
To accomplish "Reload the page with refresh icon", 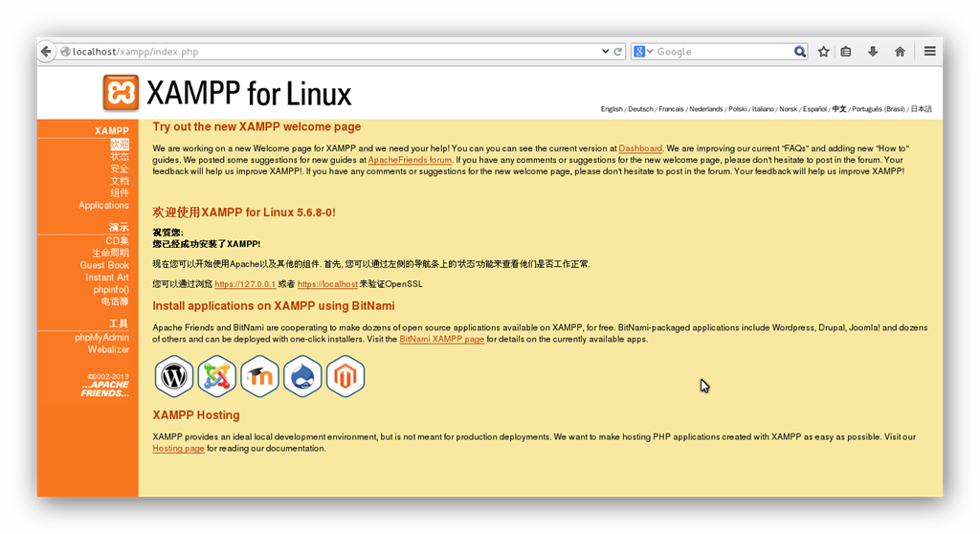I will coord(617,52).
